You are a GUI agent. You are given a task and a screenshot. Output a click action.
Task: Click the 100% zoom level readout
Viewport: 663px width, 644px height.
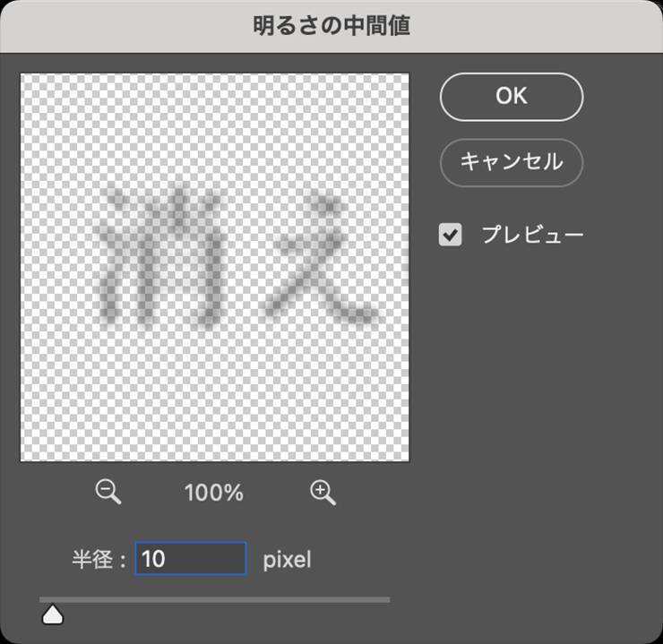pyautogui.click(x=214, y=493)
